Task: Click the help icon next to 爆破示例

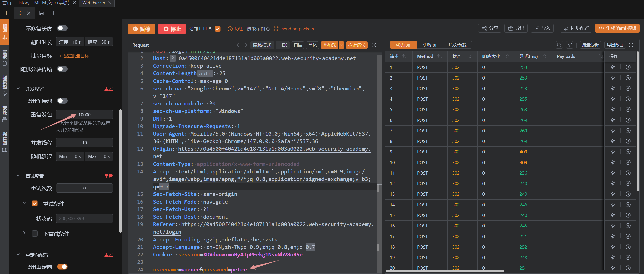Action: click(x=268, y=29)
